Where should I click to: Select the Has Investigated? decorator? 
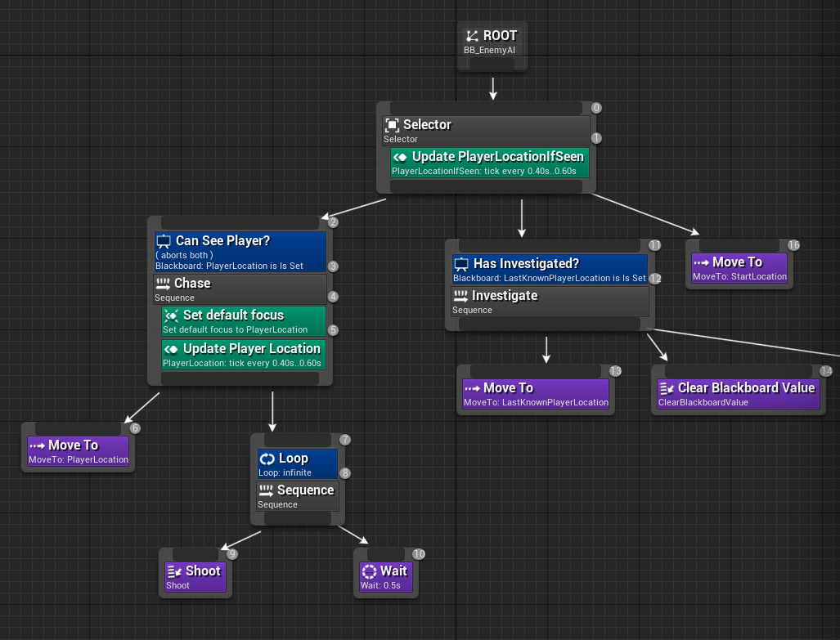tap(550, 269)
